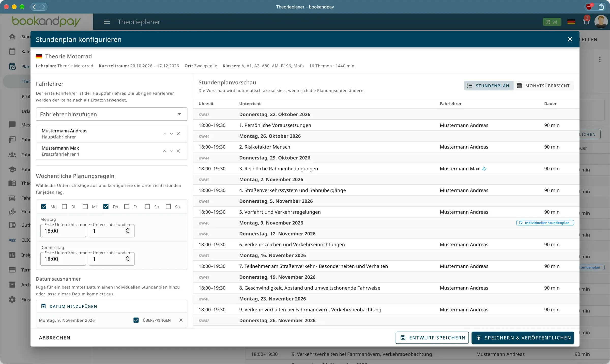610x364 pixels.
Task: Toggle the Überspringen checkbox
Action: pyautogui.click(x=136, y=320)
